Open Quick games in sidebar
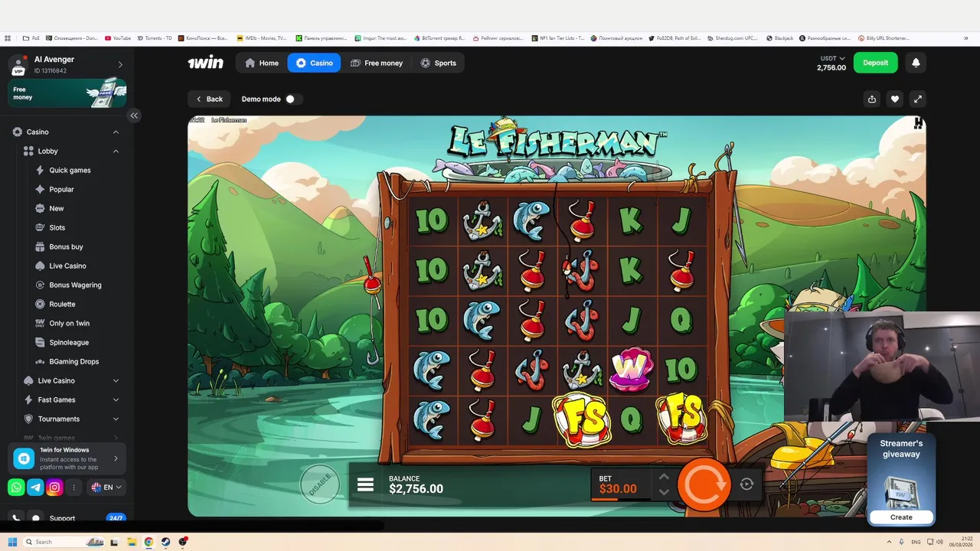This screenshot has height=551, width=980. coord(70,170)
